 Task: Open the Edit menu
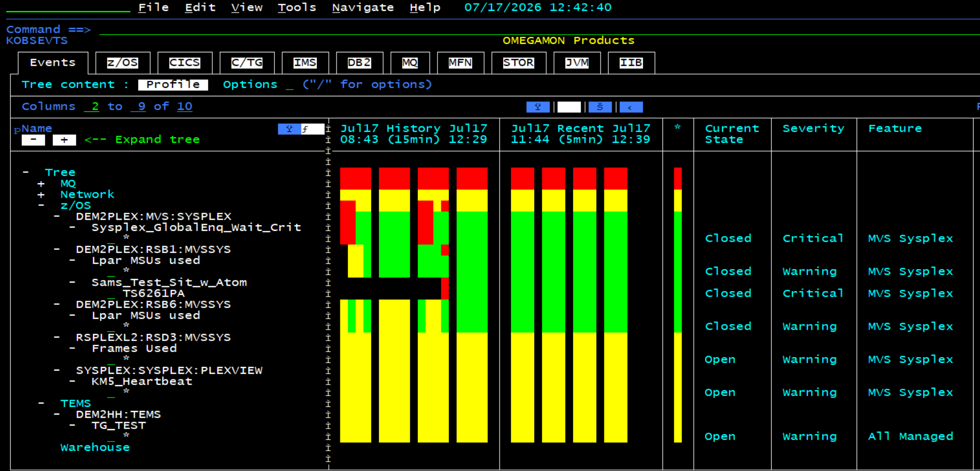click(200, 7)
